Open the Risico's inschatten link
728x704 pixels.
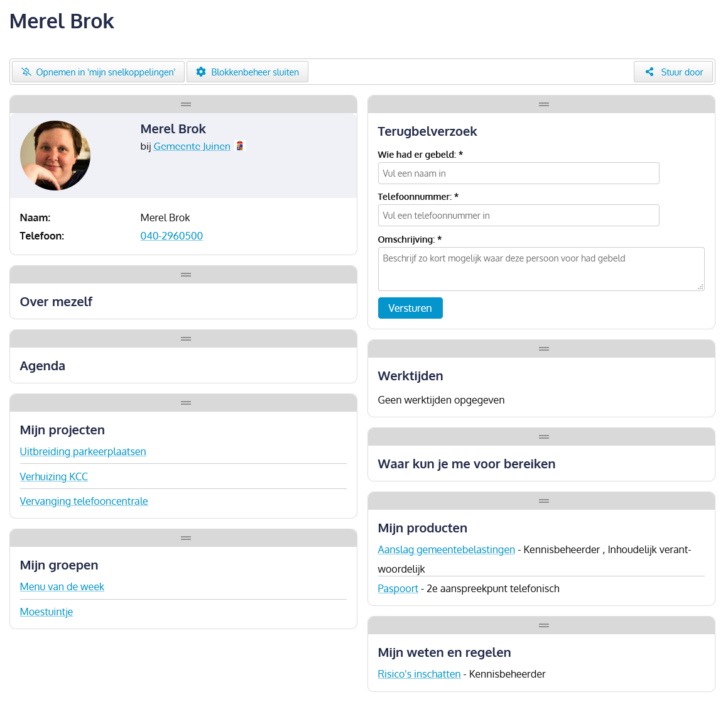(419, 674)
